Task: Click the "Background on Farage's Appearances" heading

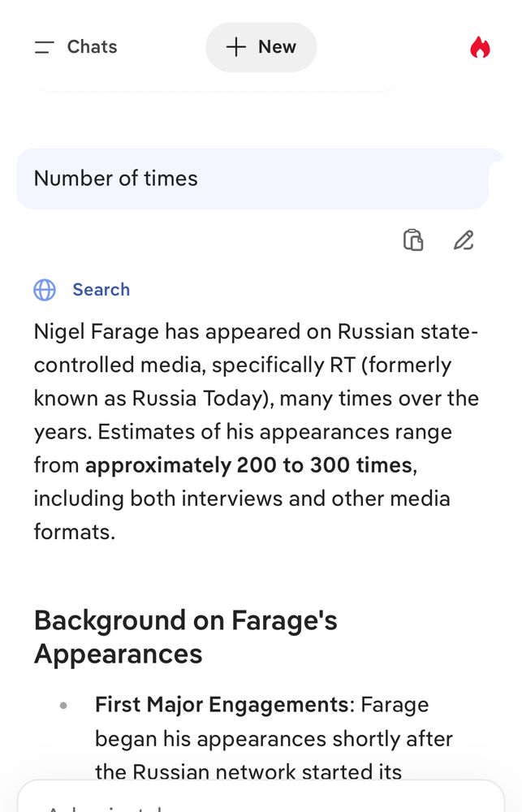Action: click(185, 637)
